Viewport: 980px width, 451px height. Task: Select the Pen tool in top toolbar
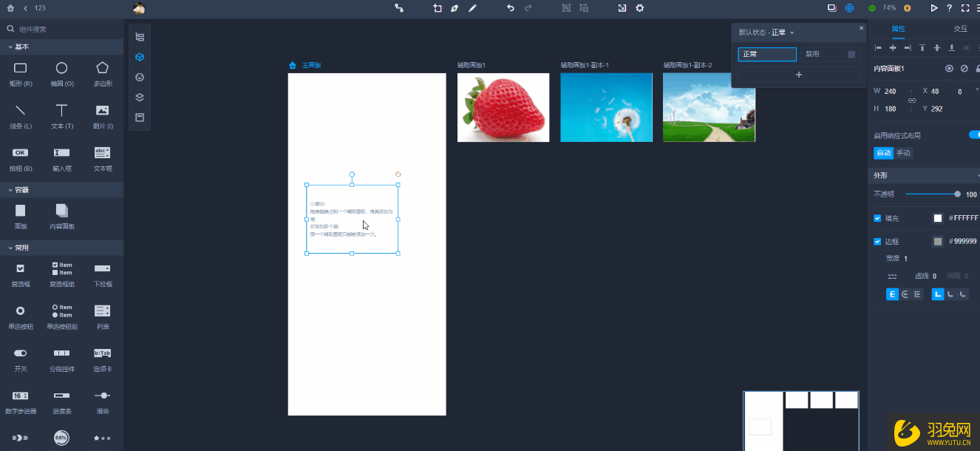(454, 8)
